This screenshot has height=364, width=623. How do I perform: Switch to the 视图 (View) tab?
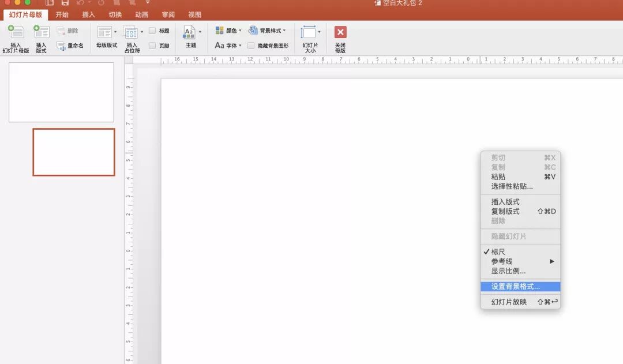pyautogui.click(x=195, y=14)
